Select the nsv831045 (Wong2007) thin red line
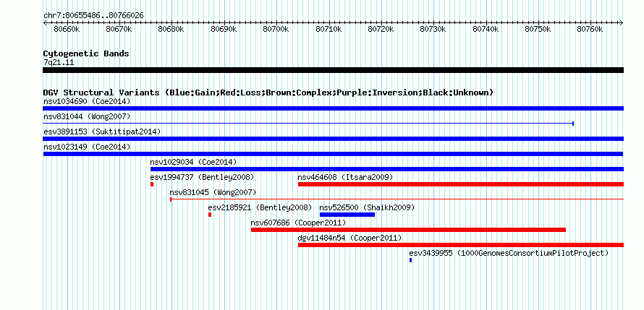The height and width of the screenshot is (310, 644). click(397, 199)
